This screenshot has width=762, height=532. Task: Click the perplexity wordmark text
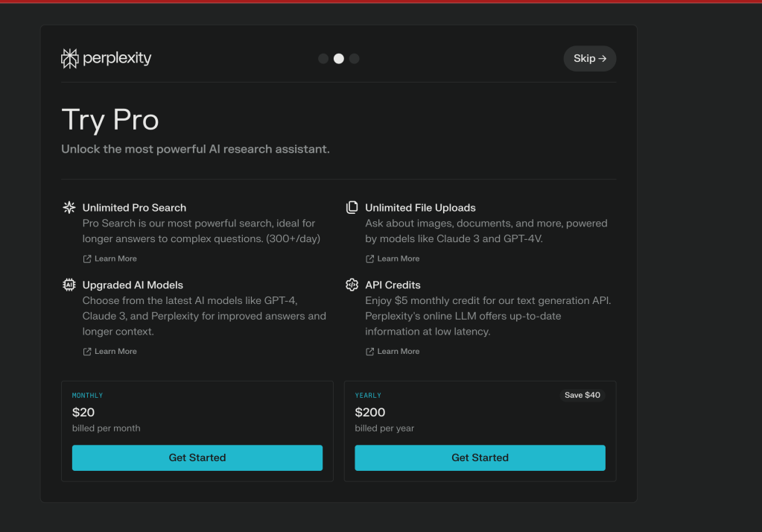[x=117, y=58]
